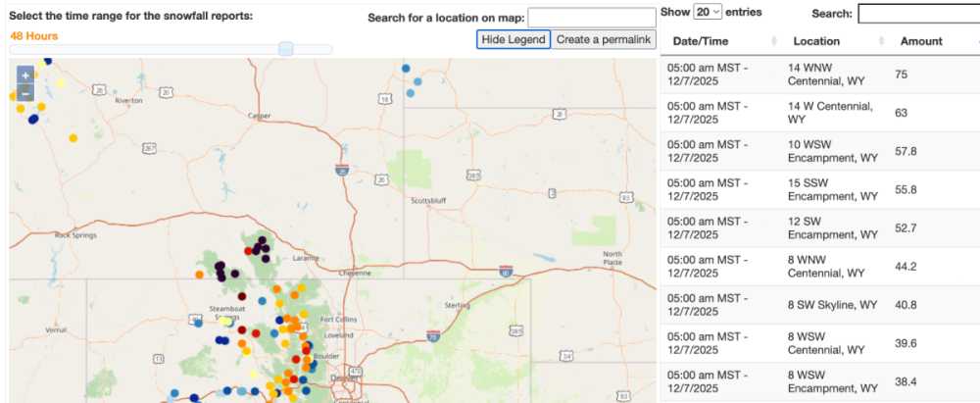Create a permalink for this map
This screenshot has width=980, height=403.
point(604,39)
